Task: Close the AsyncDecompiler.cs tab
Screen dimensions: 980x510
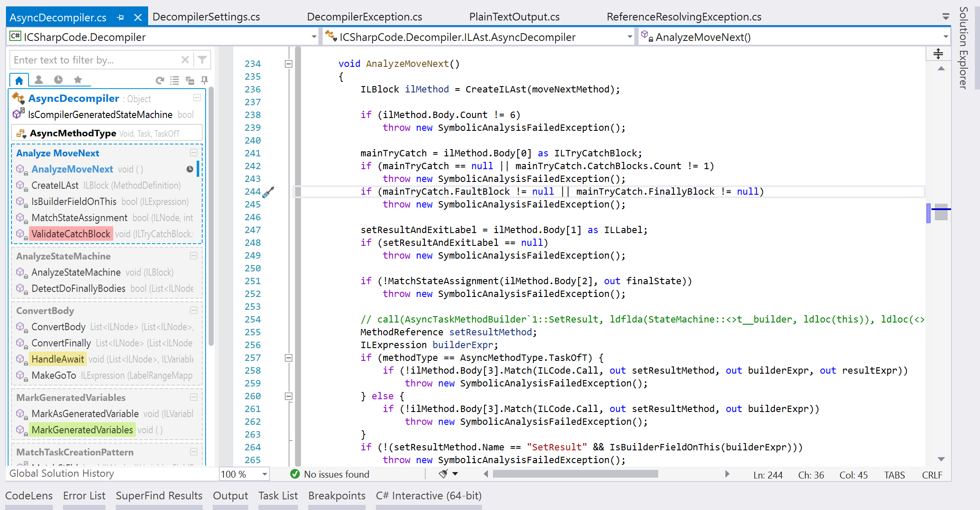Action: point(138,17)
